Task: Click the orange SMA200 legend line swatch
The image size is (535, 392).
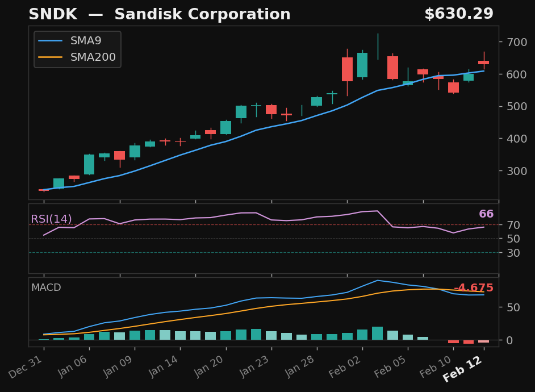Action: (x=50, y=57)
